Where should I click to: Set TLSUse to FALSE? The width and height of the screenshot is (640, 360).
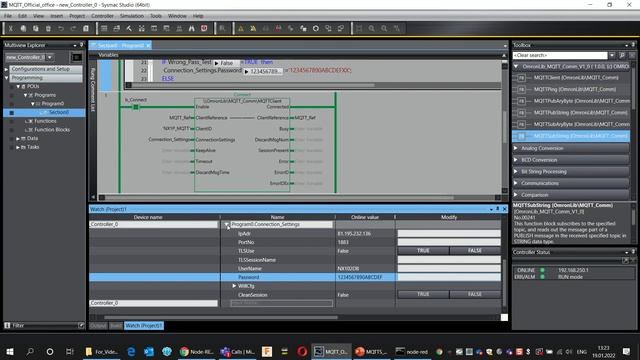point(475,251)
